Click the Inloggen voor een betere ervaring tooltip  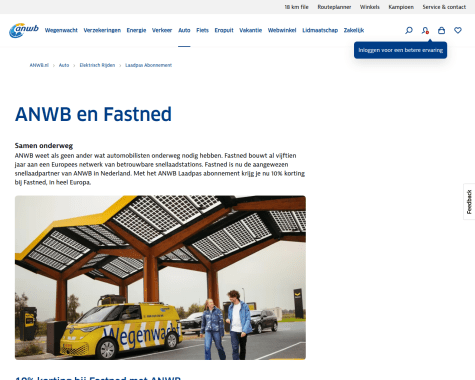[x=400, y=50]
